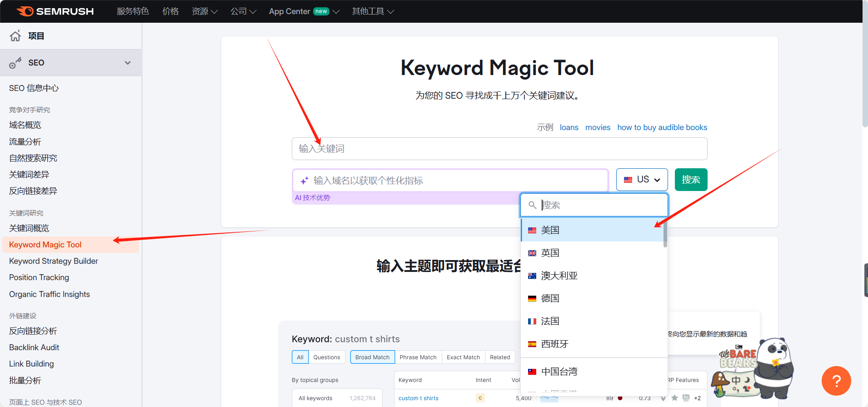Open 域名概览 in sidebar

(x=25, y=125)
